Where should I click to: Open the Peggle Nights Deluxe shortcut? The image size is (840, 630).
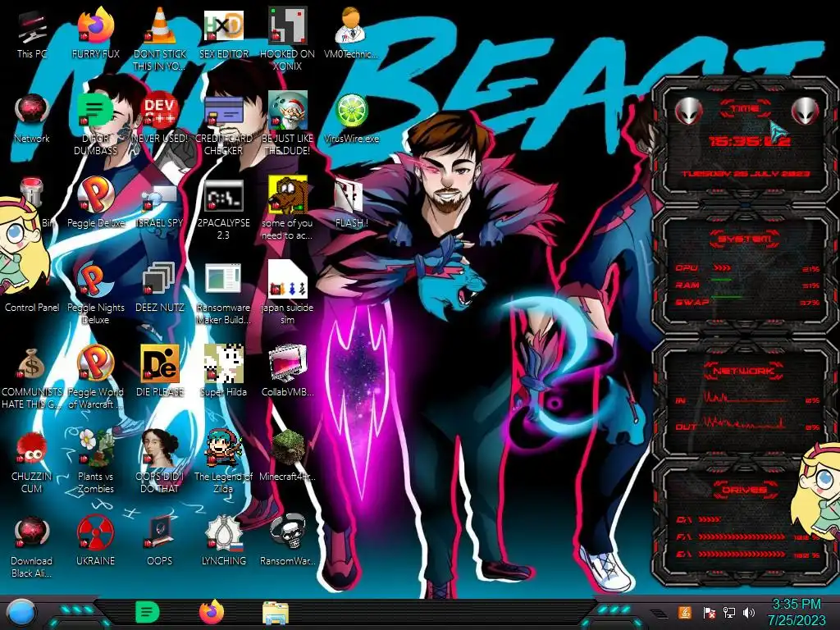96,294
